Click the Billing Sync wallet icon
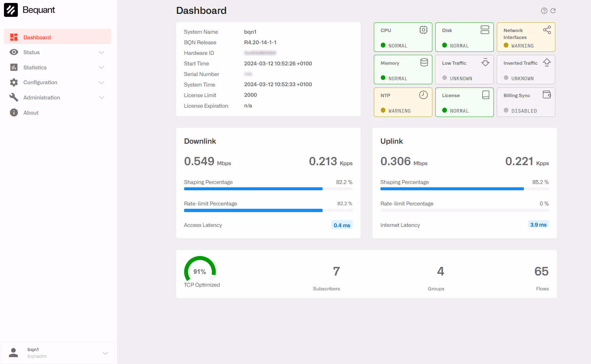The height and width of the screenshot is (364, 591). point(547,95)
